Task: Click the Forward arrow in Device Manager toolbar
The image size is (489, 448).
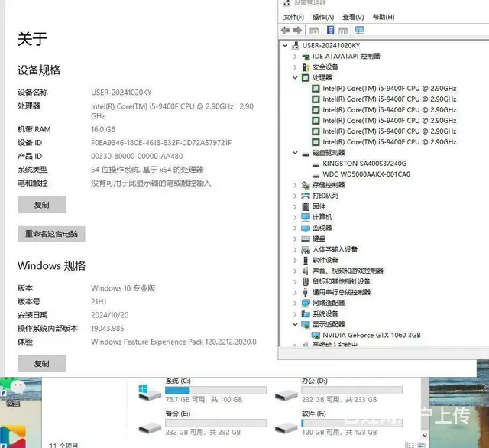Action: coord(297,31)
